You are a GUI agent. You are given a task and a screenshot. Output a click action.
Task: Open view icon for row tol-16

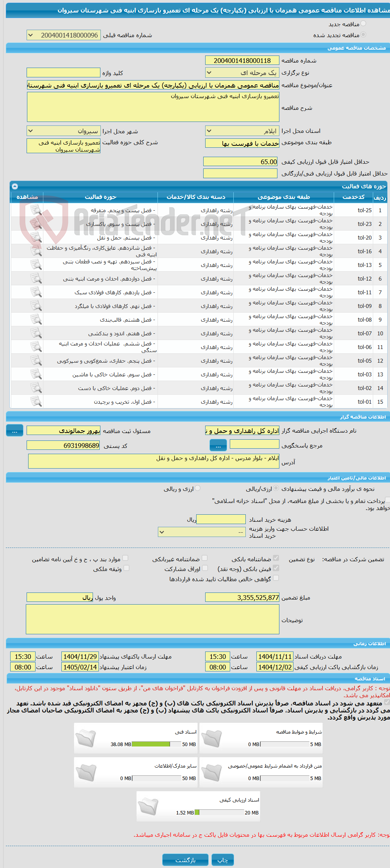pyautogui.click(x=36, y=251)
